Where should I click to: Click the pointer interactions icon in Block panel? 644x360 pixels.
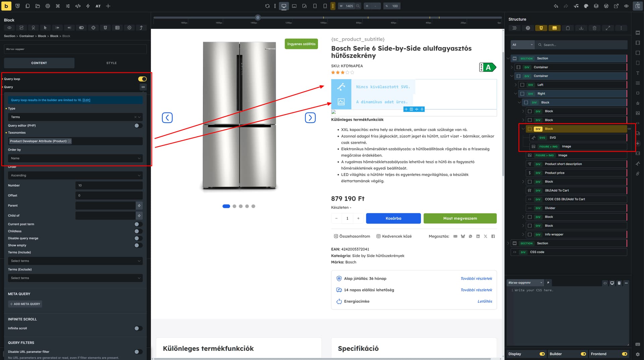(x=45, y=28)
